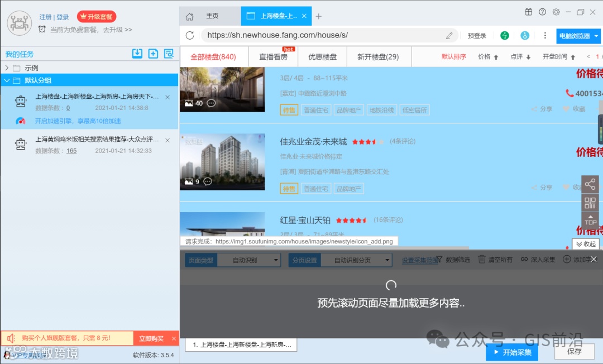This screenshot has height=364, width=603.
Task: Click the 开始采集 button
Action: click(512, 352)
